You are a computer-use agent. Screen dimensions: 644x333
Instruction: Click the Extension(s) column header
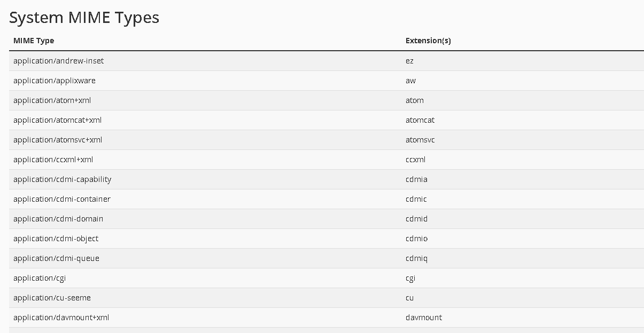coord(428,41)
